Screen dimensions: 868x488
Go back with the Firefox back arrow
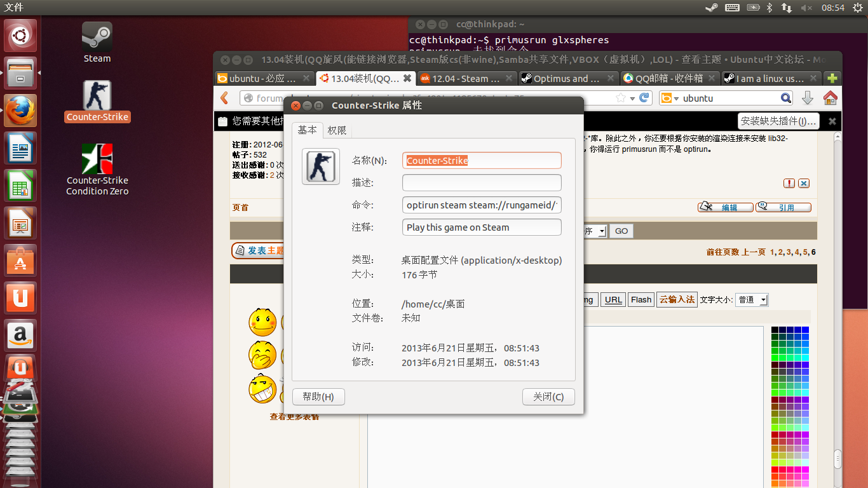[224, 98]
